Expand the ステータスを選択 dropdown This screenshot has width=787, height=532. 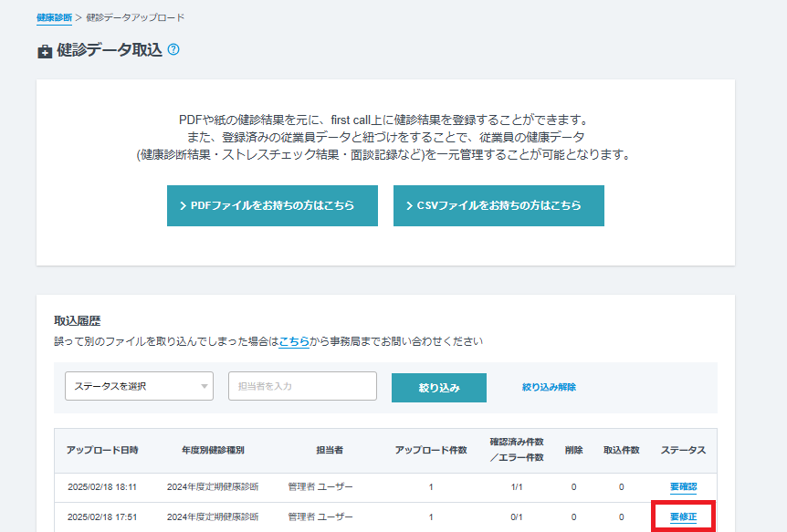139,386
